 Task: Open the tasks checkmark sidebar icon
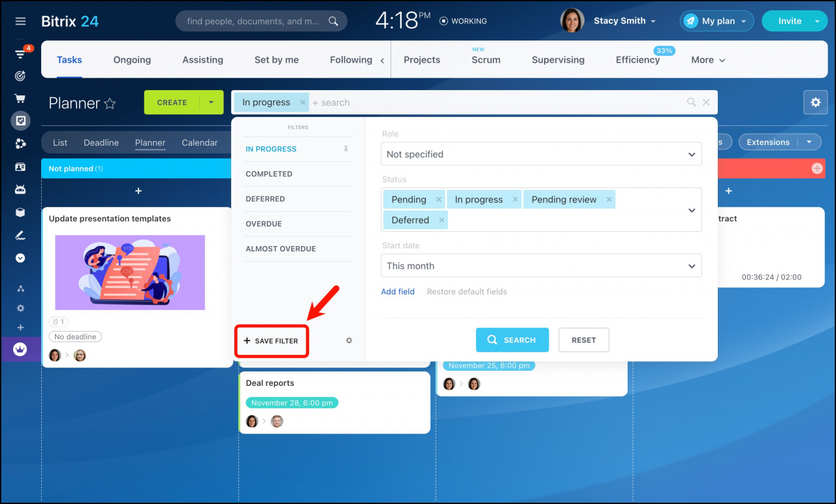(x=20, y=121)
